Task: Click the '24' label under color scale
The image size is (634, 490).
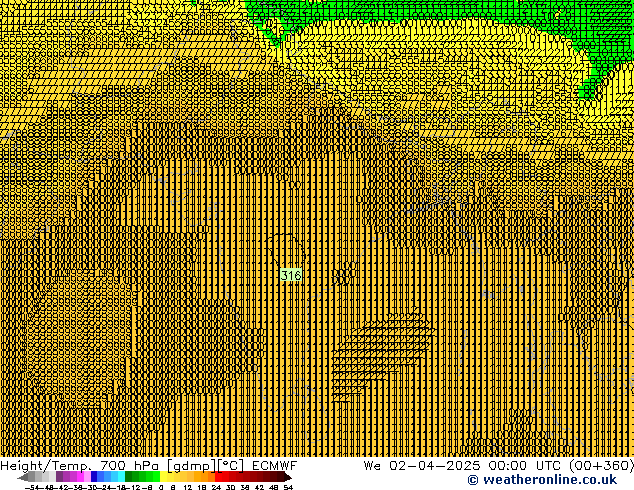Action: (x=216, y=487)
